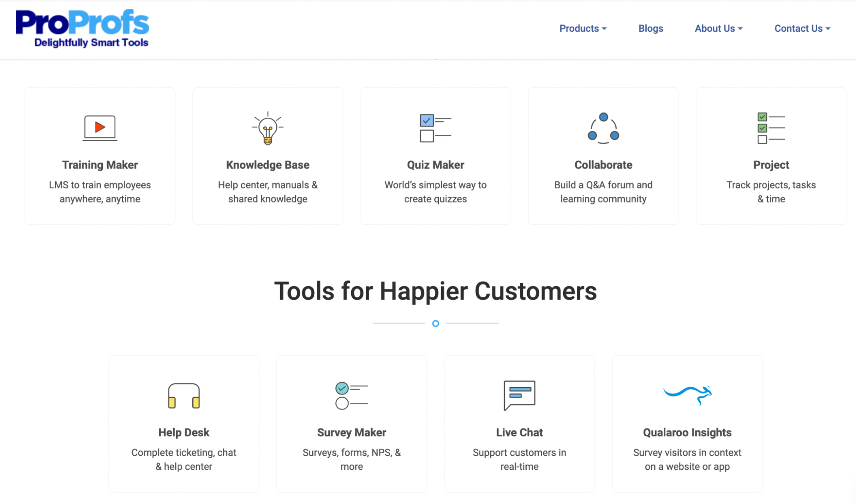Click the Help Desk headphones icon
This screenshot has height=504, width=856.
point(184,396)
